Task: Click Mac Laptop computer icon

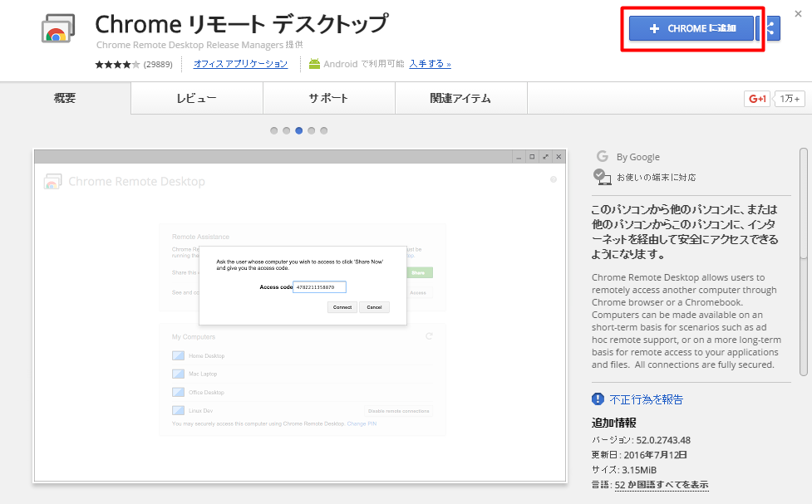Action: (178, 374)
